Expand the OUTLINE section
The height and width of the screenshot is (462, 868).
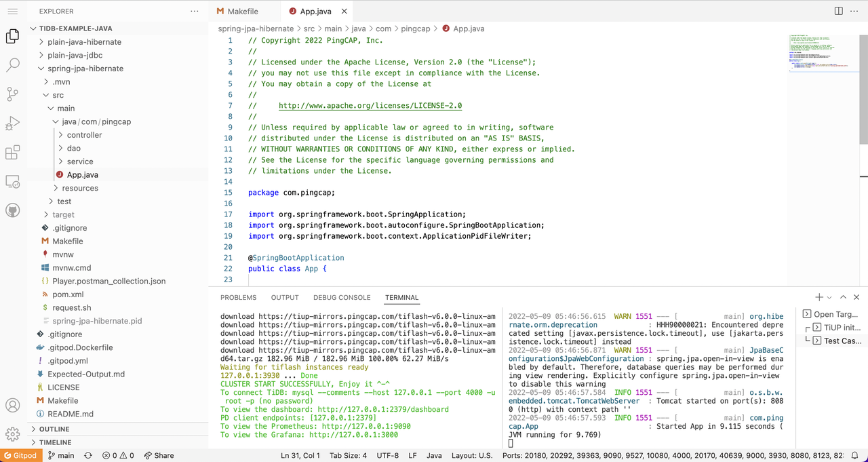[x=54, y=429]
